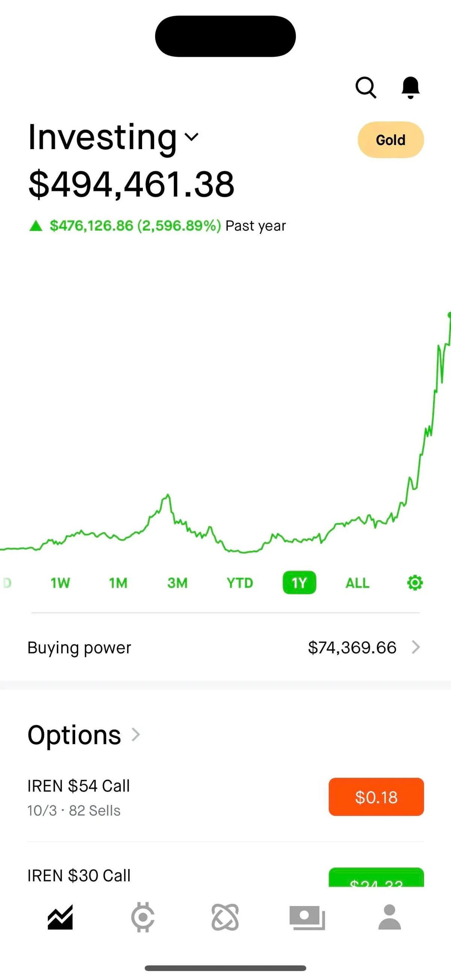Image resolution: width=451 pixels, height=980 pixels.
Task: Select the 3M timeframe tab
Action: [x=178, y=583]
